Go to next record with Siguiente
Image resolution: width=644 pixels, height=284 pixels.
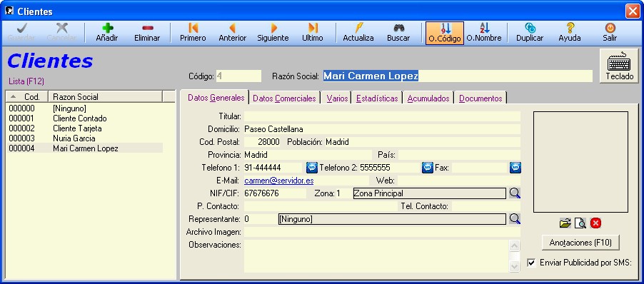pos(273,33)
